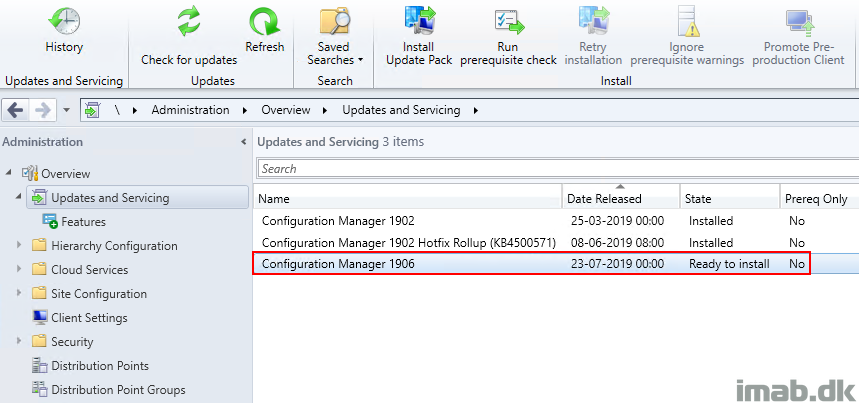Select Security label in the tree

72,342
